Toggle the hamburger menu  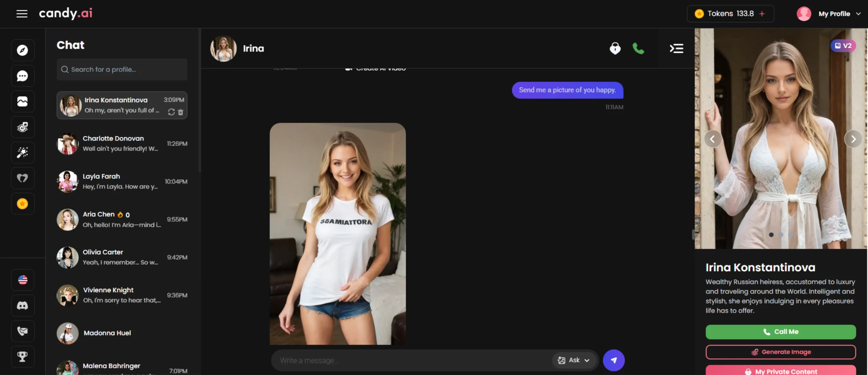click(x=22, y=14)
